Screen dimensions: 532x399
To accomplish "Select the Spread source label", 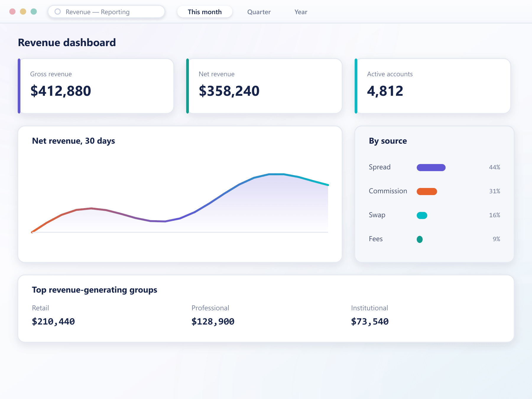I will coord(379,167).
